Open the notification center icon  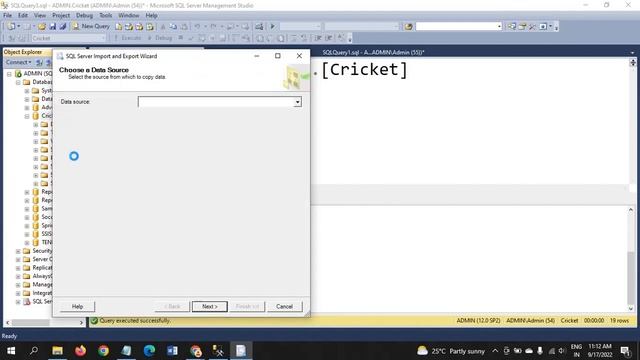(x=625, y=351)
